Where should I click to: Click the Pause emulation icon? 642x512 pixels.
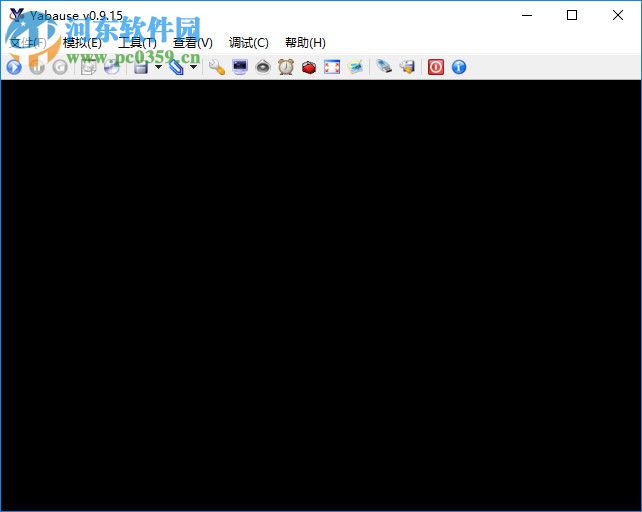point(37,67)
